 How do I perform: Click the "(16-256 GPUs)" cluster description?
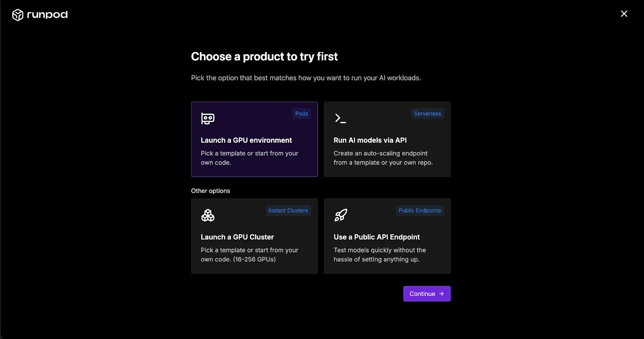click(254, 259)
